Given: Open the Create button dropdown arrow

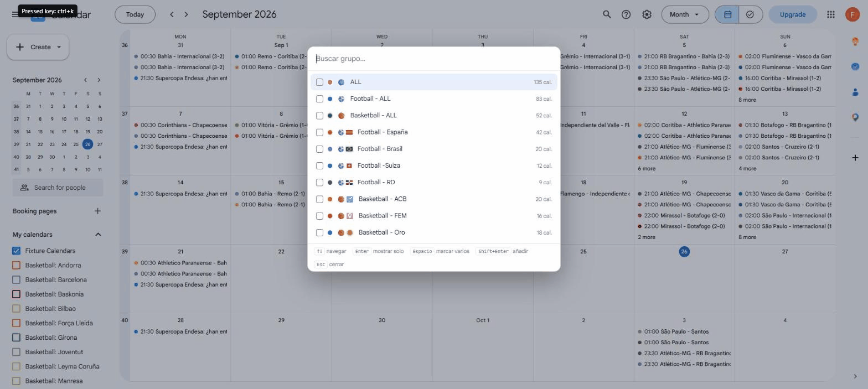Looking at the screenshot, I should point(59,47).
